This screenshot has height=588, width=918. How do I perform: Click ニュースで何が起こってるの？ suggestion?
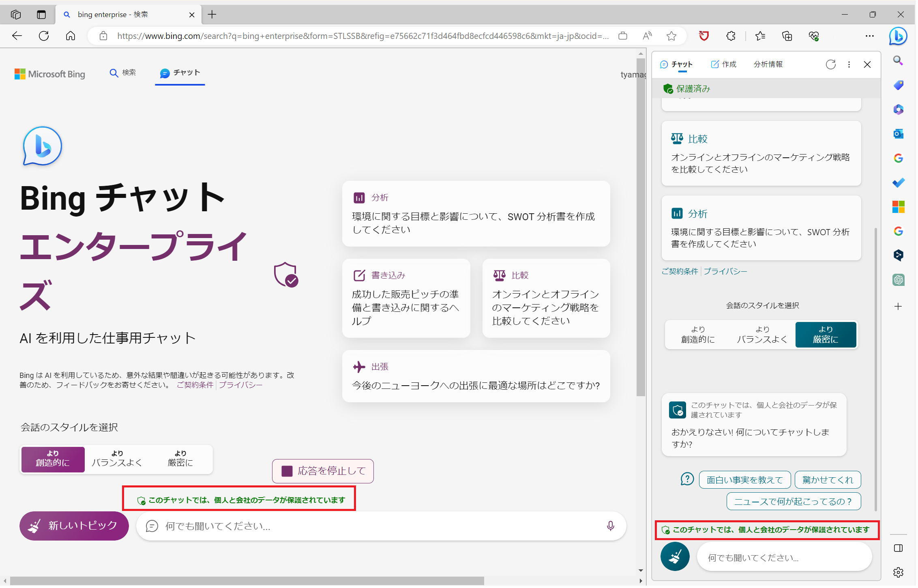(x=794, y=502)
